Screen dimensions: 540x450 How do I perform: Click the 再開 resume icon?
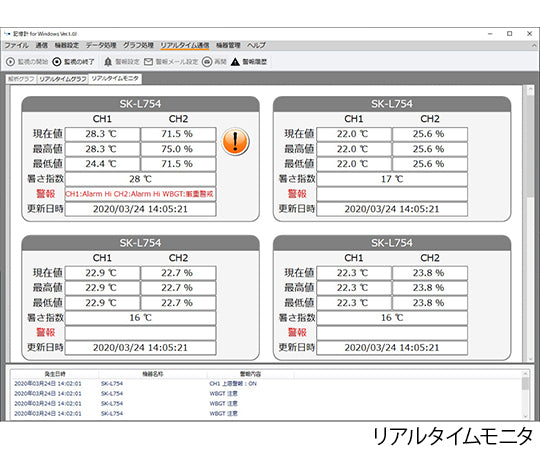coord(207,62)
